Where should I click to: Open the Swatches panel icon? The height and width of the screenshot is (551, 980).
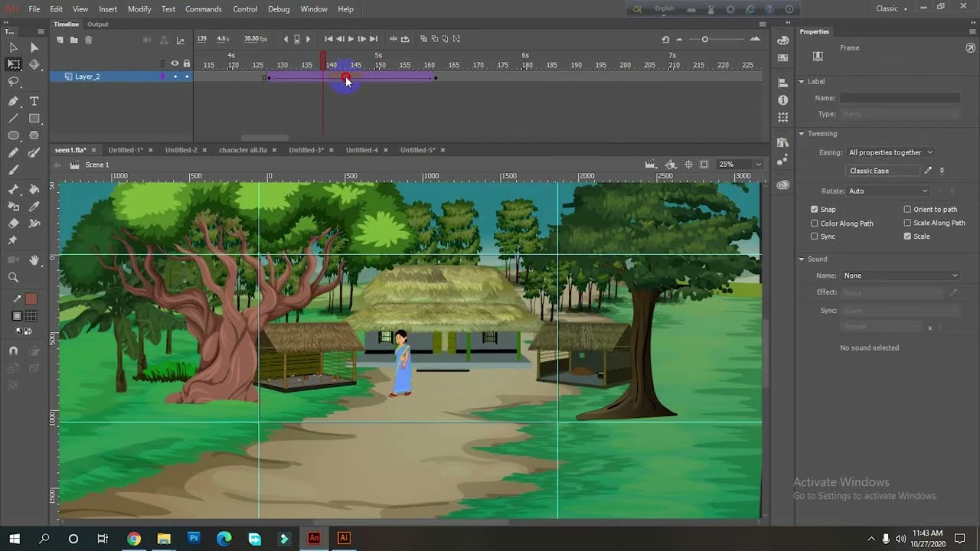(x=782, y=58)
